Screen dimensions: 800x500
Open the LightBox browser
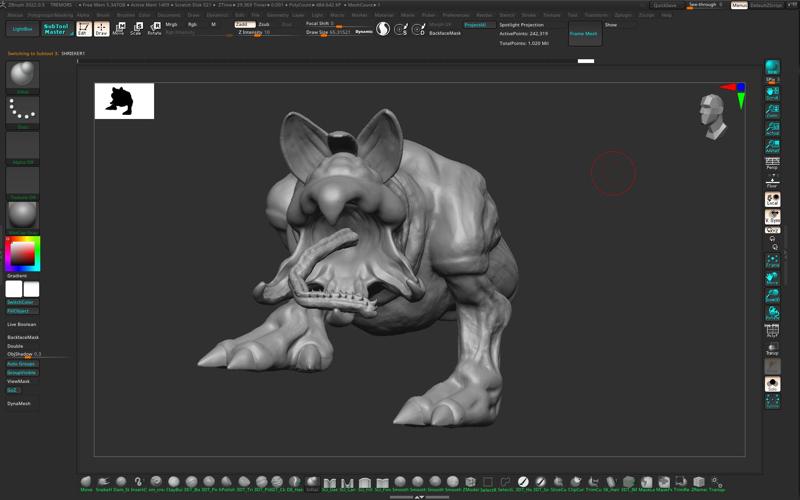point(22,29)
